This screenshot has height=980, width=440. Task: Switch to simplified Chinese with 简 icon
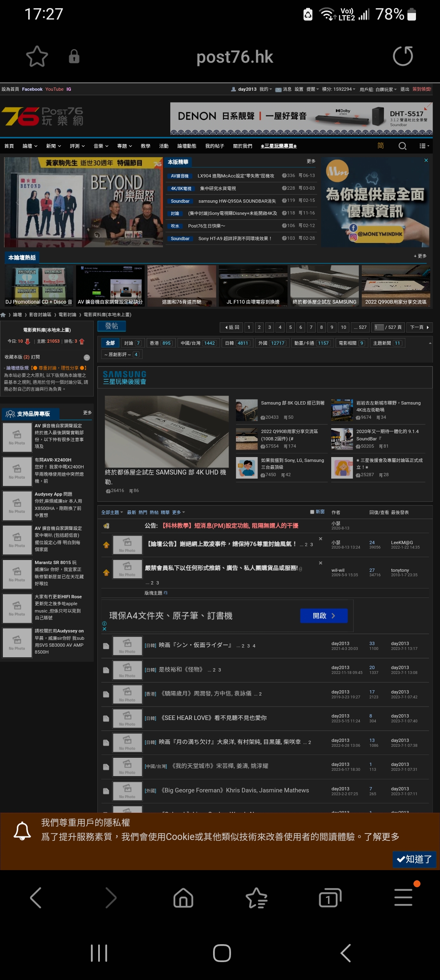(381, 146)
